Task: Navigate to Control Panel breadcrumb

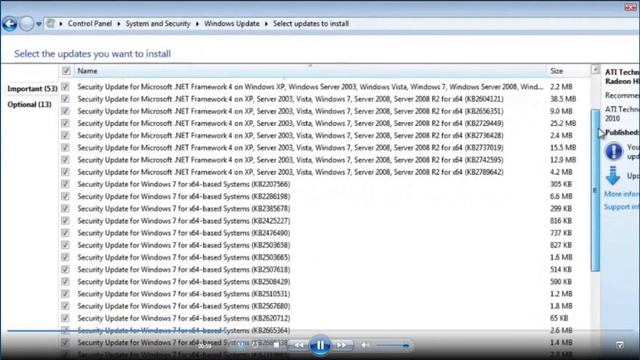Action: (x=90, y=24)
